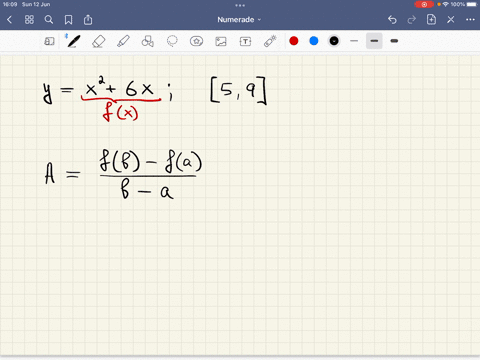Open the share and export menu
The height and width of the screenshot is (360, 480).
click(x=88, y=20)
